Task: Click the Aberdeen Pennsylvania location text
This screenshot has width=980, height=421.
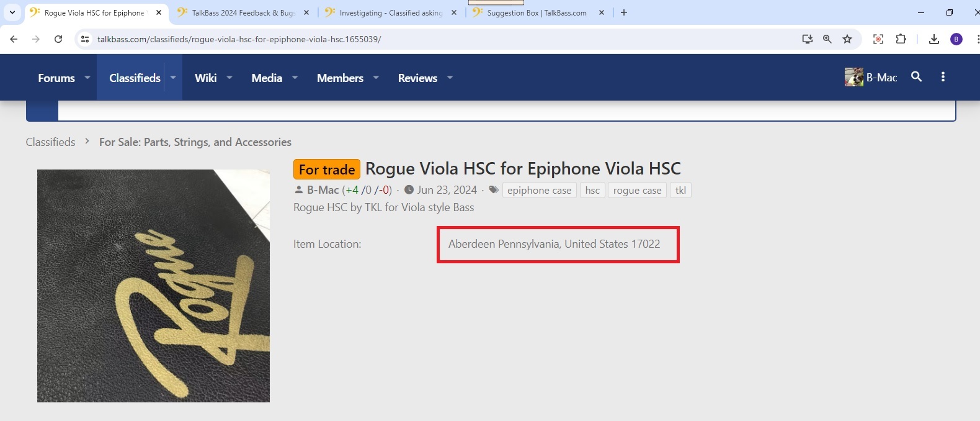Action: (554, 244)
